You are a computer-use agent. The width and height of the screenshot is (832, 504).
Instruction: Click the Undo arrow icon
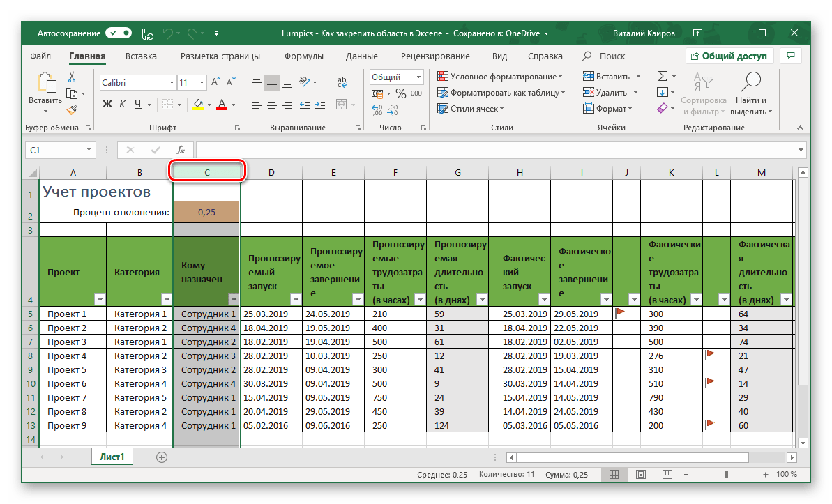(x=168, y=33)
